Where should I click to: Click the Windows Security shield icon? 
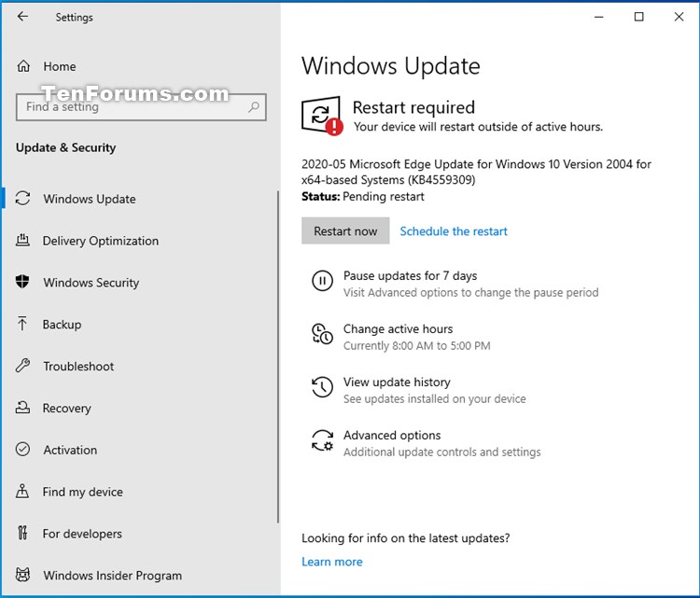22,282
